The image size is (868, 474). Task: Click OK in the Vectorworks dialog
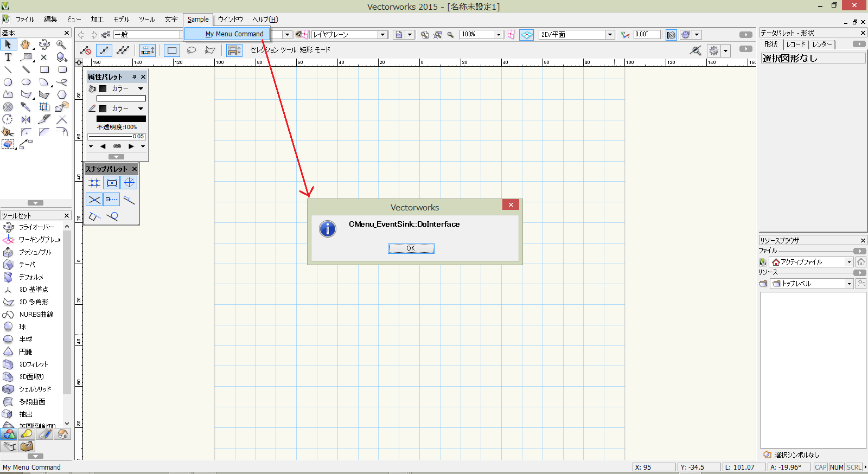point(411,248)
